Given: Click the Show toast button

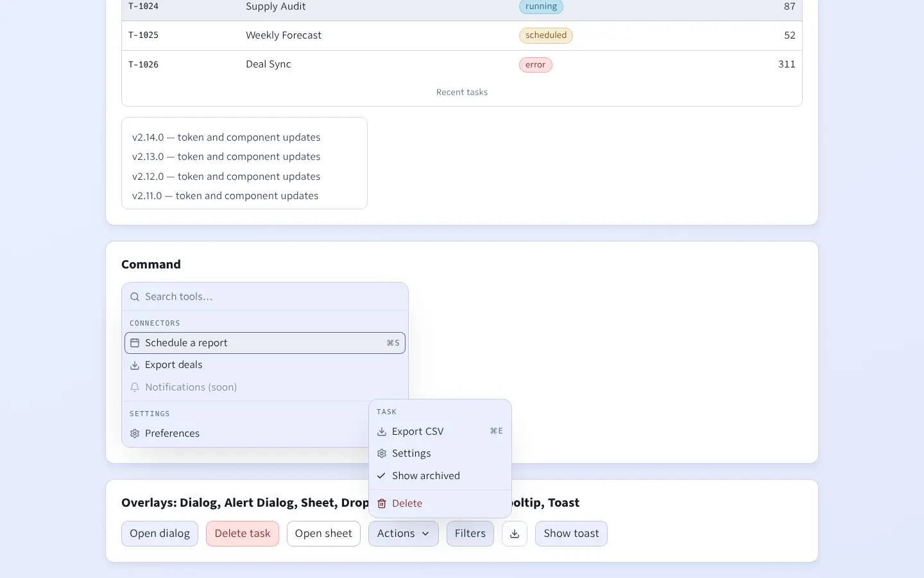Looking at the screenshot, I should click(x=571, y=534).
